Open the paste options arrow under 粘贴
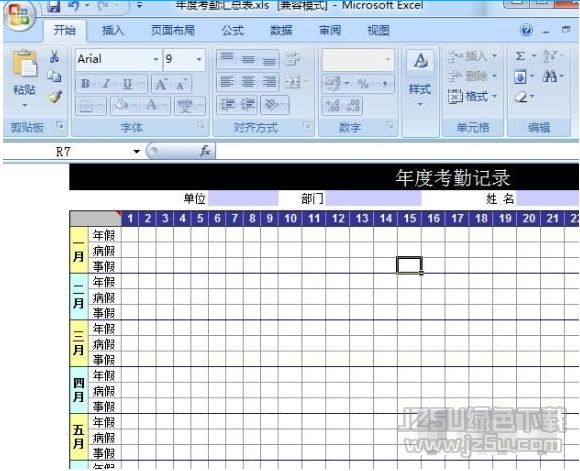This screenshot has height=471, width=580. (x=24, y=105)
